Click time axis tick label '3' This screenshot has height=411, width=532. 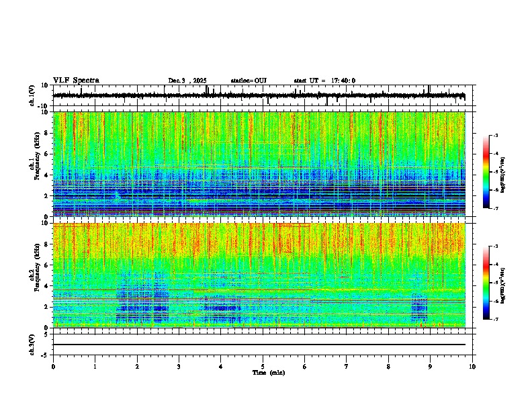click(x=179, y=367)
